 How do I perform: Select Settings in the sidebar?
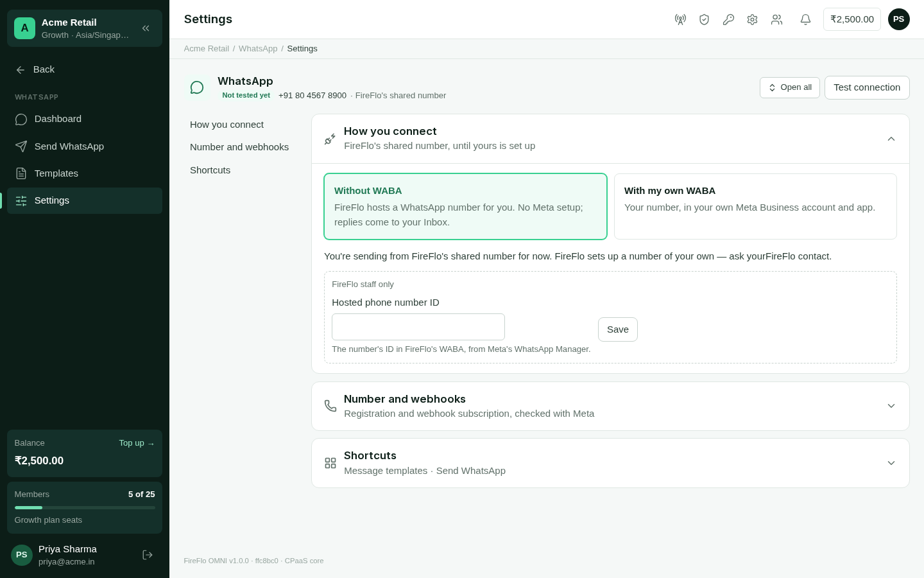[85, 200]
